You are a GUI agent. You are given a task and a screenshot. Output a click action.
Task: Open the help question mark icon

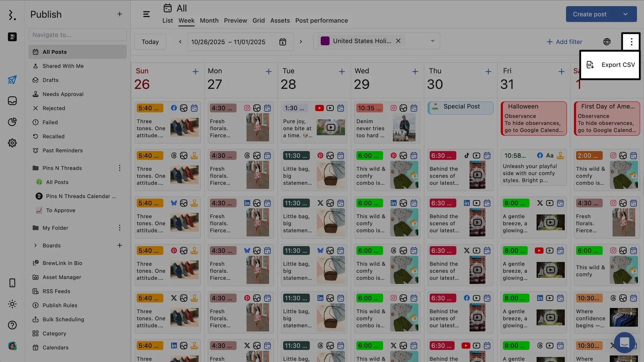tap(12, 325)
